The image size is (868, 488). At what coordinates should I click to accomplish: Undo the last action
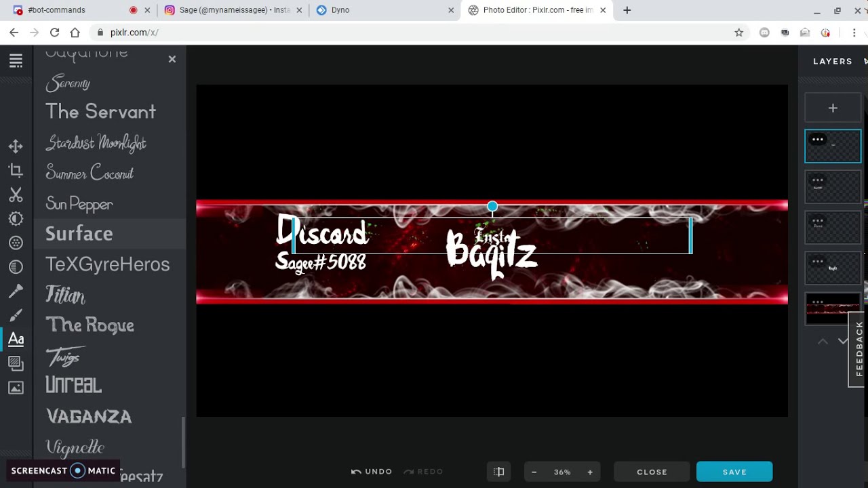click(x=372, y=472)
